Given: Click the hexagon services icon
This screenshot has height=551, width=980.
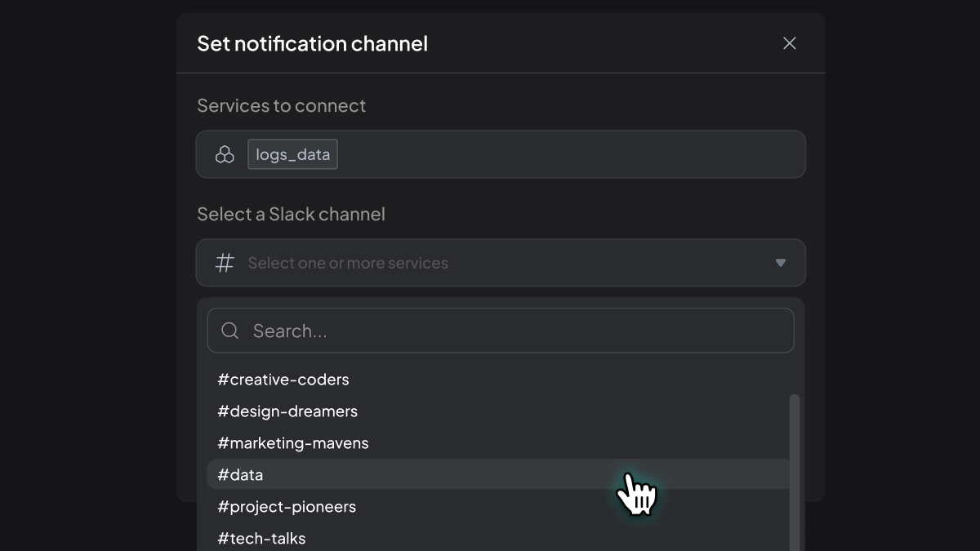Looking at the screenshot, I should click(x=225, y=154).
